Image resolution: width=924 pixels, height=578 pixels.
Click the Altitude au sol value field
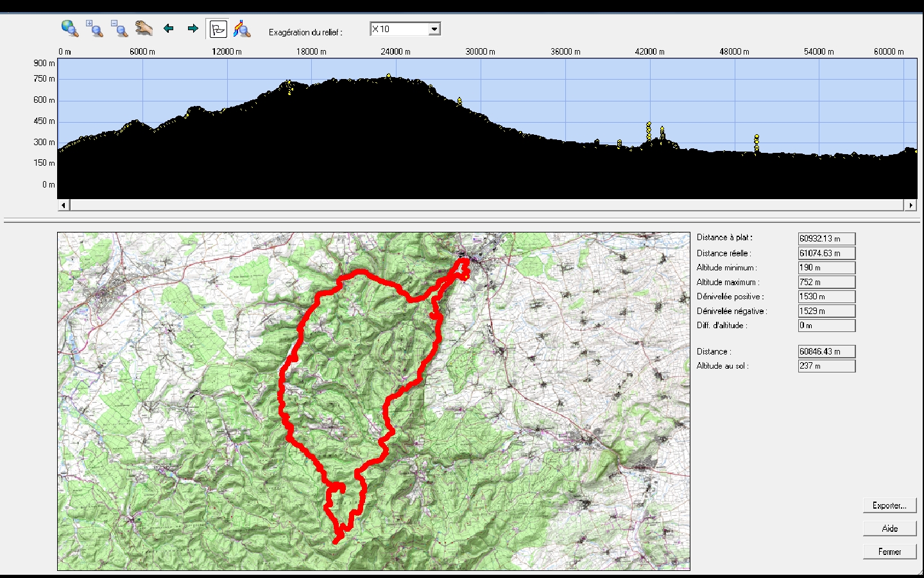(826, 365)
